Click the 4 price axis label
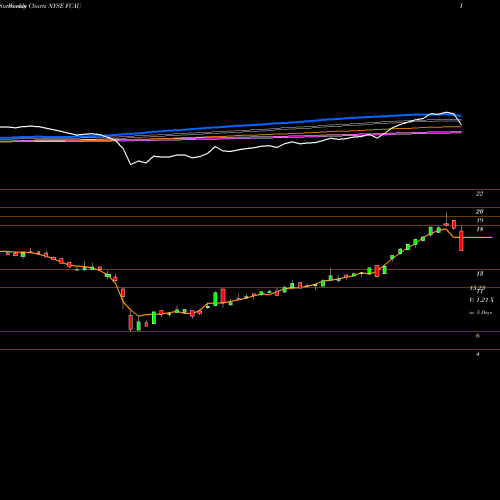The height and width of the screenshot is (500, 500). 478,354
